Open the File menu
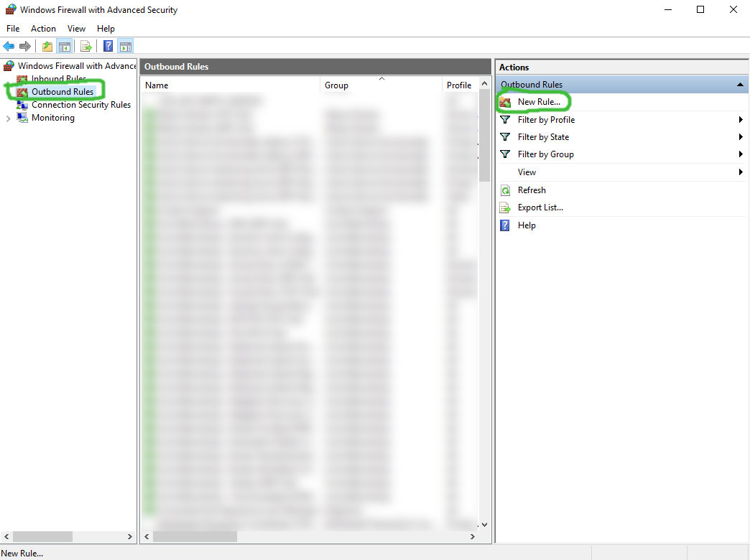This screenshot has width=750, height=560. tap(13, 29)
